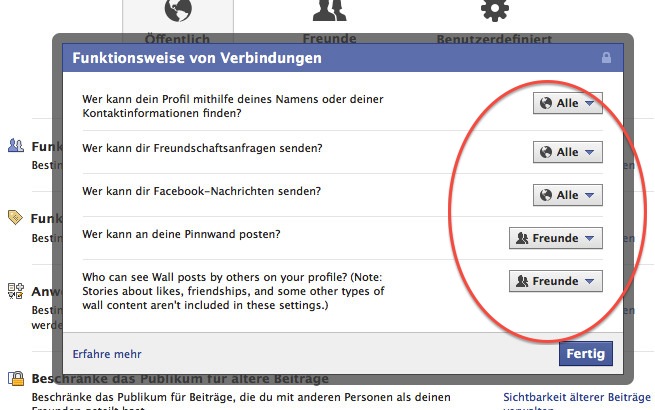Click the two-people icon in the left list
The width and height of the screenshot is (655, 410).
coord(16,145)
